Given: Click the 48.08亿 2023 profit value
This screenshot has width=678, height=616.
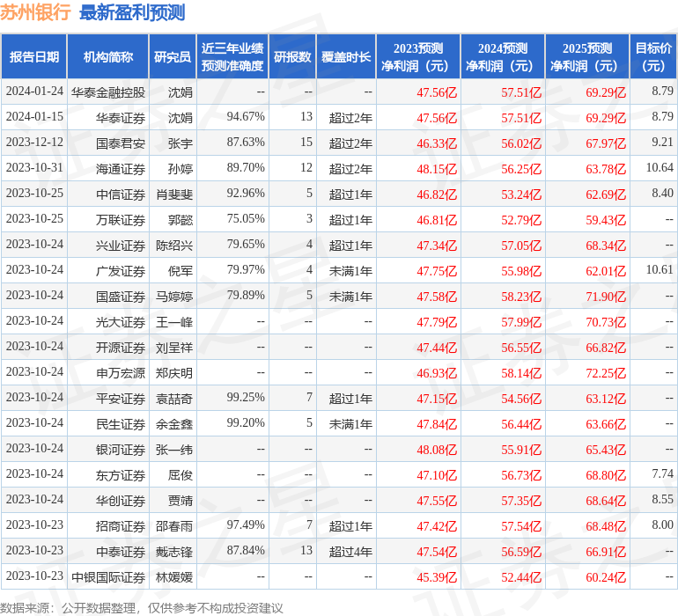Looking at the screenshot, I should [437, 450].
